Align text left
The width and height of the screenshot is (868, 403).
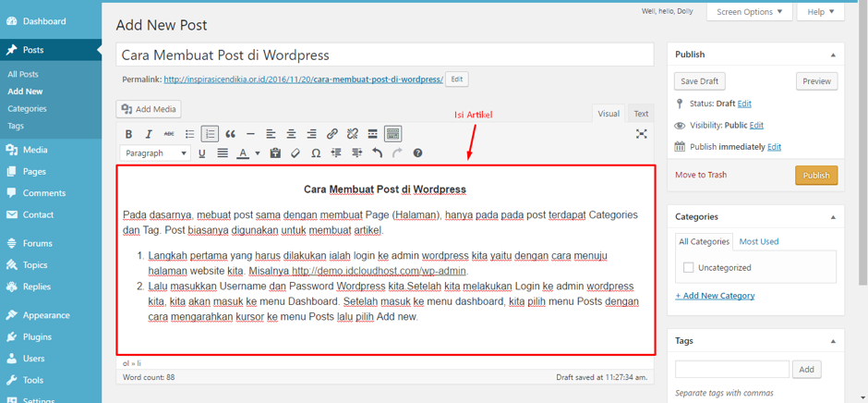[271, 134]
